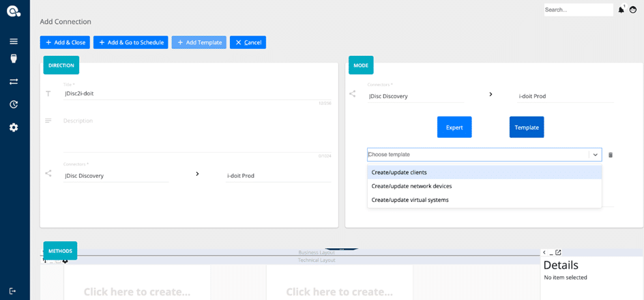The image size is (644, 300).
Task: Open connections via the arrows icon
Action: 14,82
